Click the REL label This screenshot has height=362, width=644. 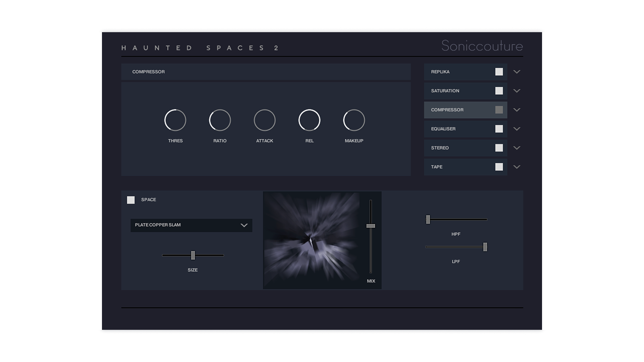click(310, 141)
